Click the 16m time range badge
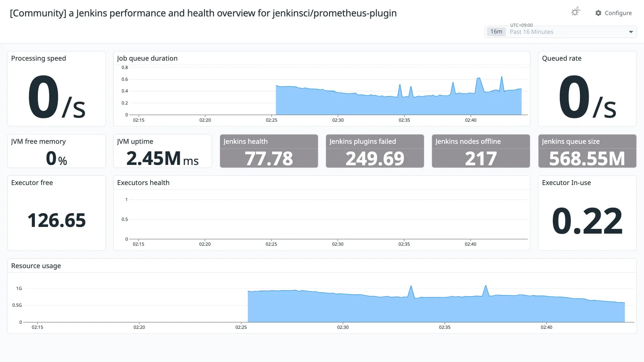 click(496, 32)
